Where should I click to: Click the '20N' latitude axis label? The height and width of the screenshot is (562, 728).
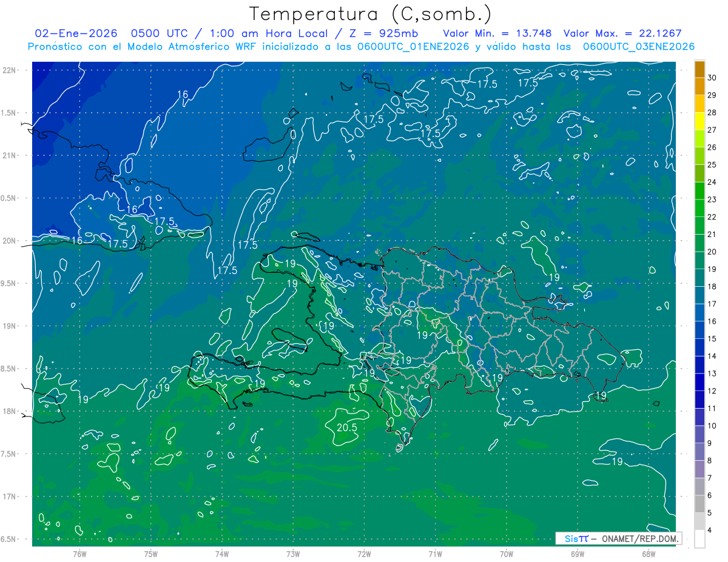coord(10,241)
